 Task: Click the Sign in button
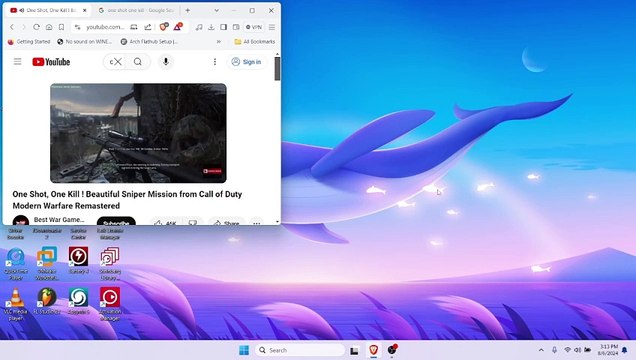[246, 62]
